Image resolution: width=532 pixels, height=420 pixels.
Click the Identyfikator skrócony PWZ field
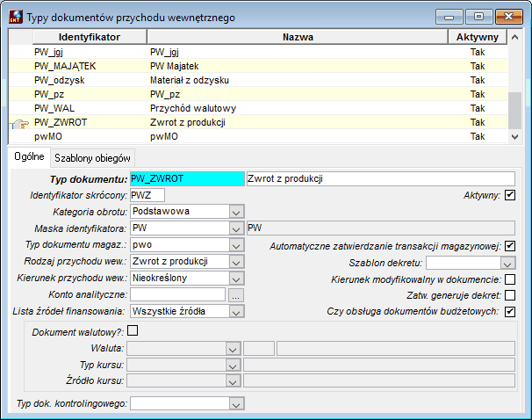click(x=147, y=196)
